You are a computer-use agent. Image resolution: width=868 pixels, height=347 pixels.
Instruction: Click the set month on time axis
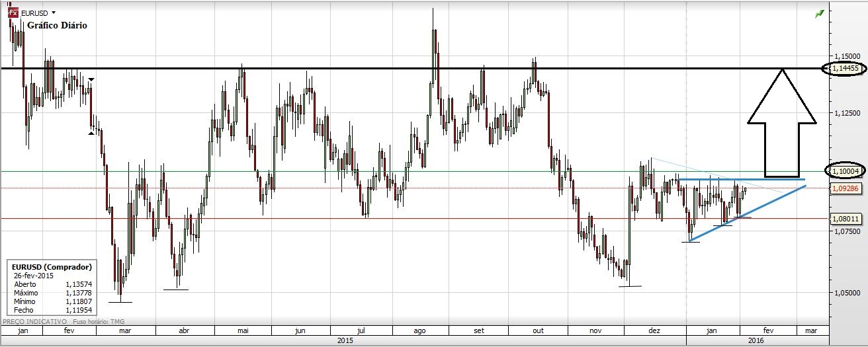click(479, 330)
